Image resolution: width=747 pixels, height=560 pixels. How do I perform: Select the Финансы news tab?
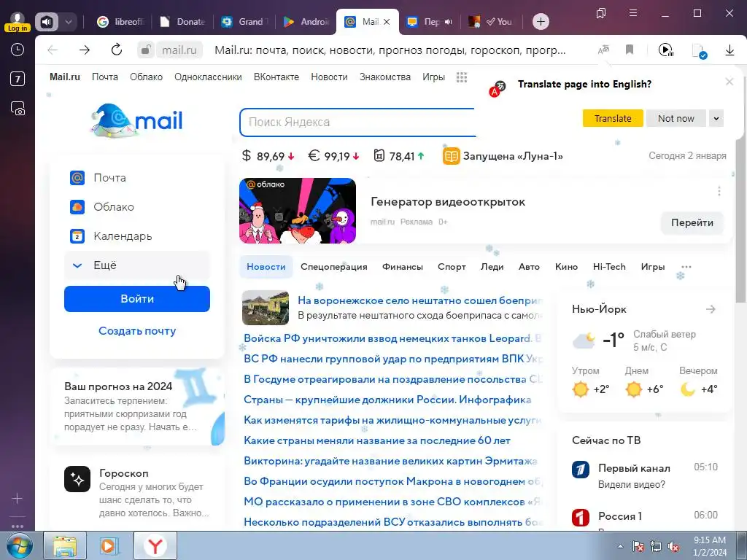coord(402,267)
